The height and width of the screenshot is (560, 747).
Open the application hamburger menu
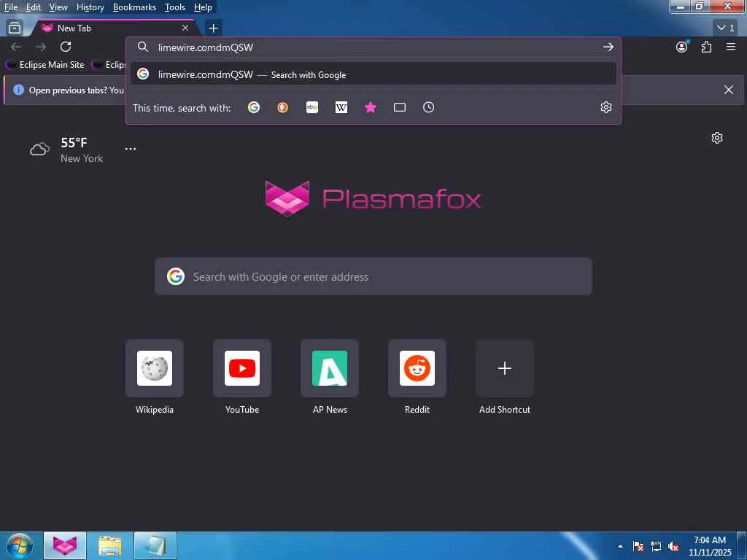pyautogui.click(x=731, y=47)
